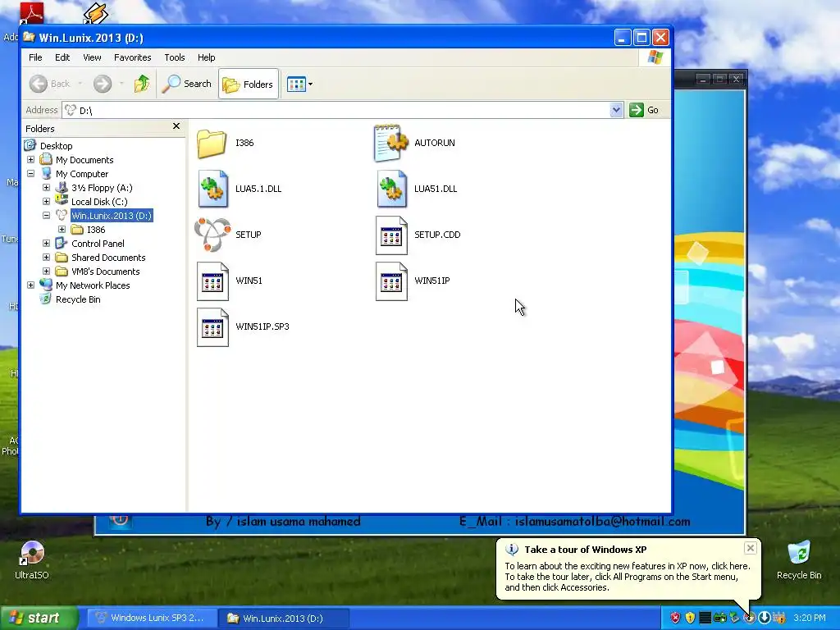Open the I386 folder icon in file list
The image size is (840, 630).
pos(212,143)
